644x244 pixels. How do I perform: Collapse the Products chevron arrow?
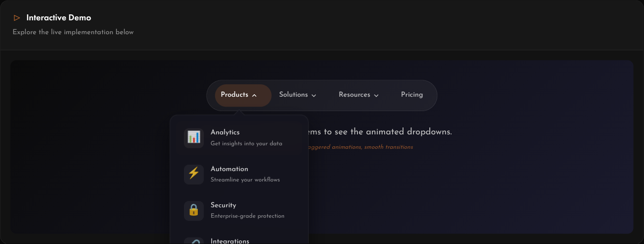point(254,95)
